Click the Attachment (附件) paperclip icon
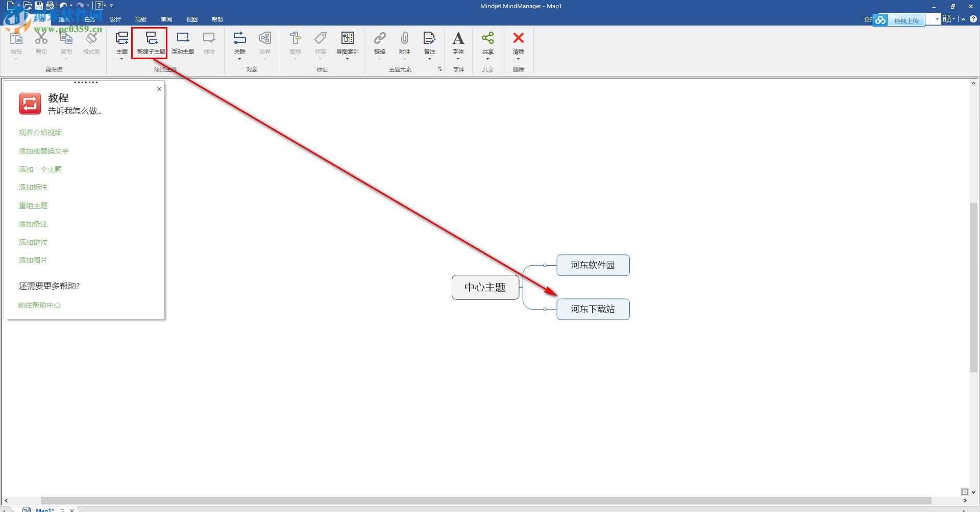This screenshot has width=980, height=512. [x=405, y=38]
